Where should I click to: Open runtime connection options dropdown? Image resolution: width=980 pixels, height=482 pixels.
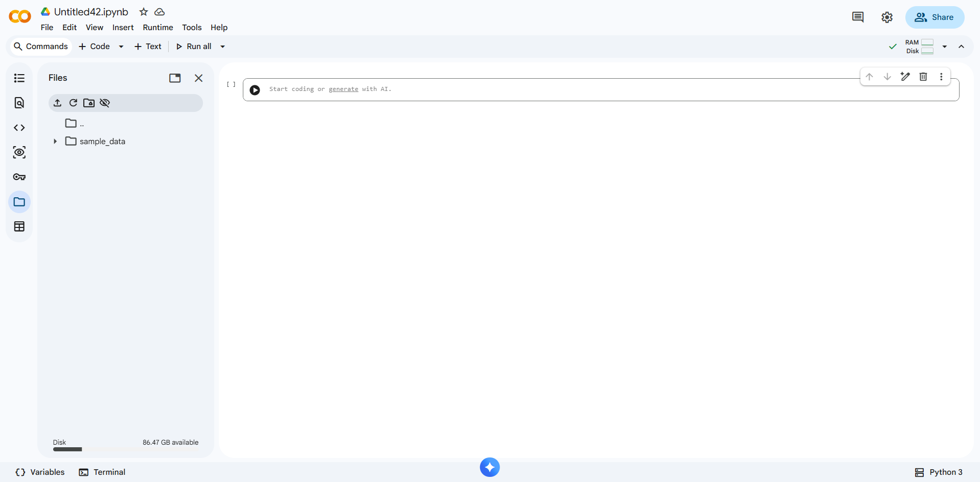[945, 47]
